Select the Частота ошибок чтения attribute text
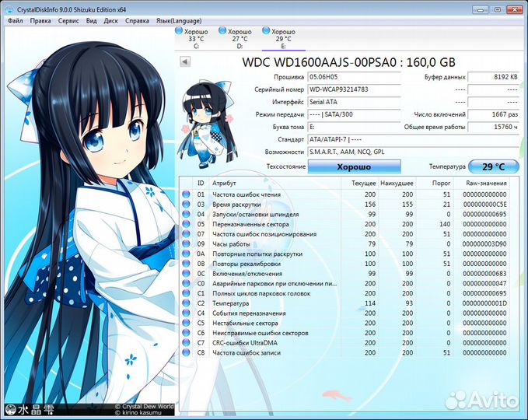 tap(247, 194)
